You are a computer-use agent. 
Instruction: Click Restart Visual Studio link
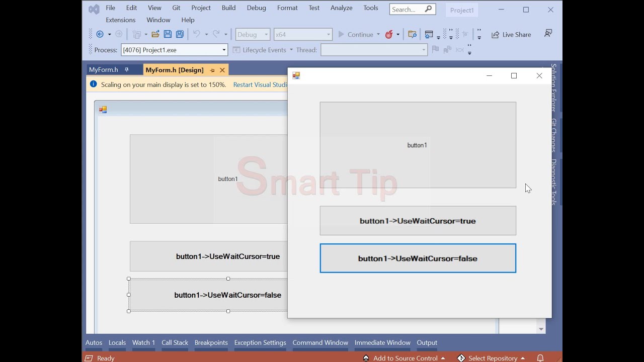pyautogui.click(x=260, y=84)
